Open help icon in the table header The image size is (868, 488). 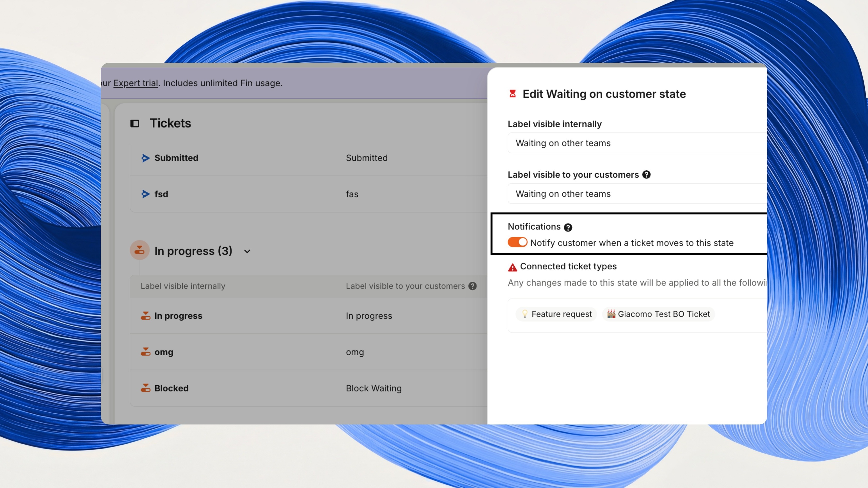[472, 286]
